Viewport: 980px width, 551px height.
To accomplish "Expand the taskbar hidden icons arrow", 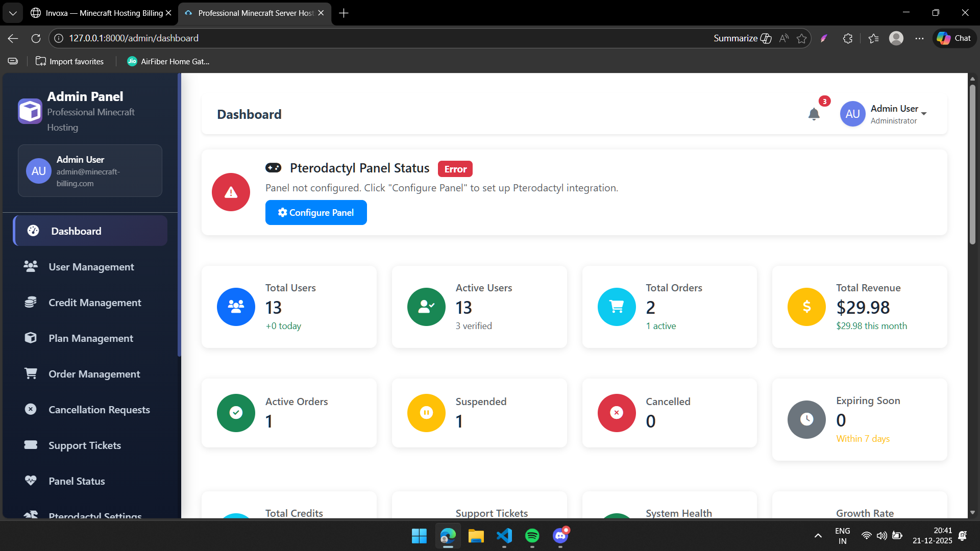I will [818, 536].
